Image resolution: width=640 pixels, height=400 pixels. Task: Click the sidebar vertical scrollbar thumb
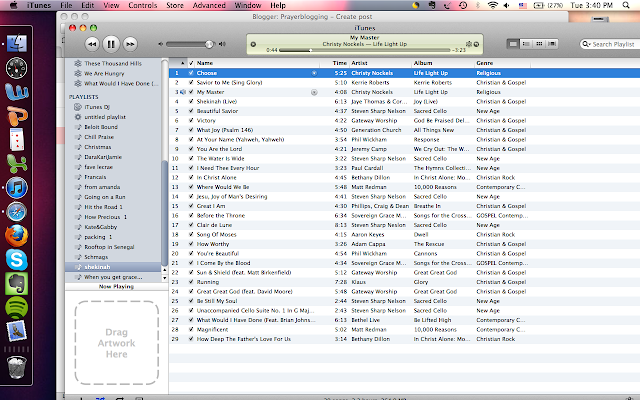pyautogui.click(x=164, y=212)
